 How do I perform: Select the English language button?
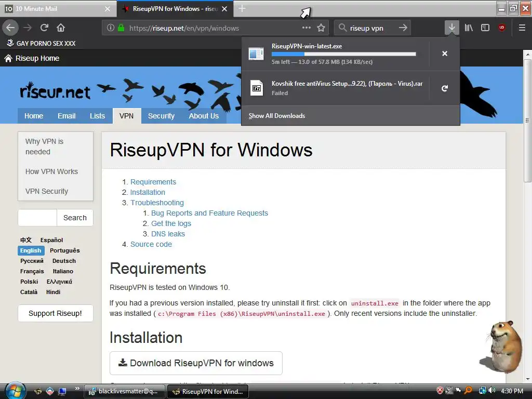[x=31, y=250]
